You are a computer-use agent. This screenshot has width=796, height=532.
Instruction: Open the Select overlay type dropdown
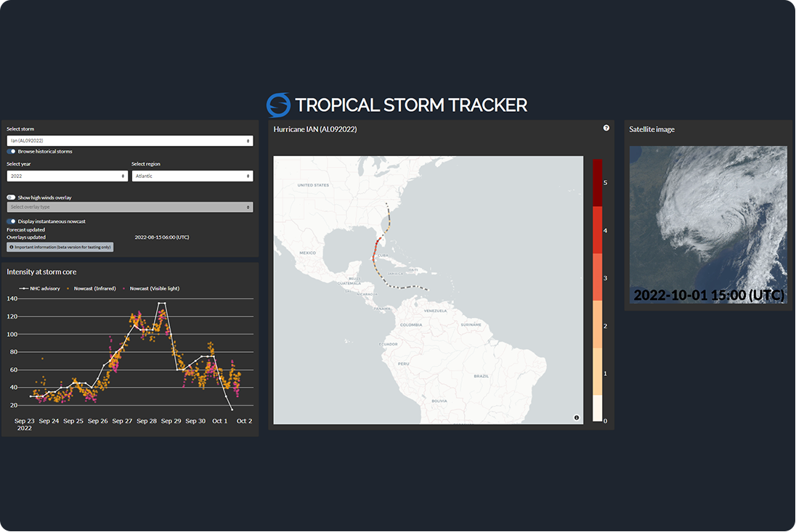[130, 208]
